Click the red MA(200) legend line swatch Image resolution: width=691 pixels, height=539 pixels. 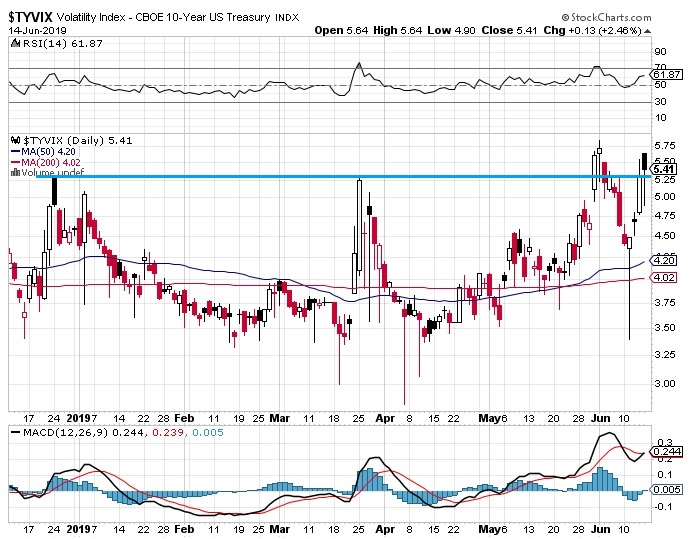[x=15, y=163]
